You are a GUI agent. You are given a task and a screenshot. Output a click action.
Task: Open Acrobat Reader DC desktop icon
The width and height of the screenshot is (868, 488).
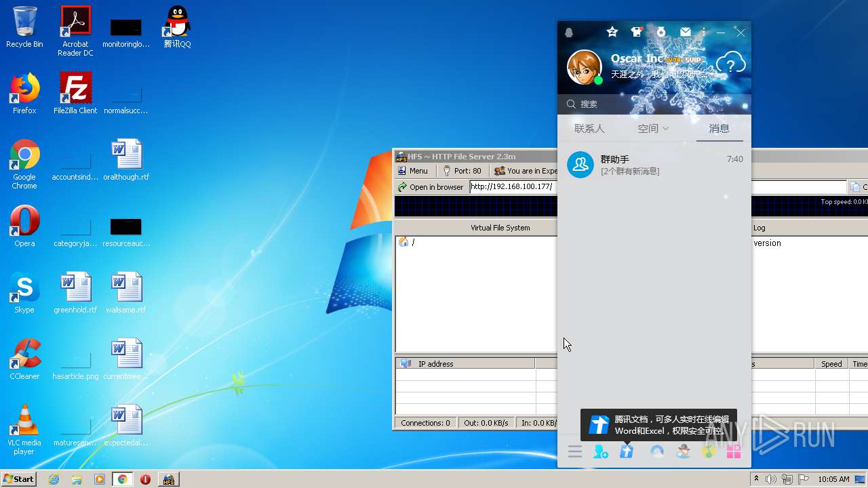(x=75, y=31)
